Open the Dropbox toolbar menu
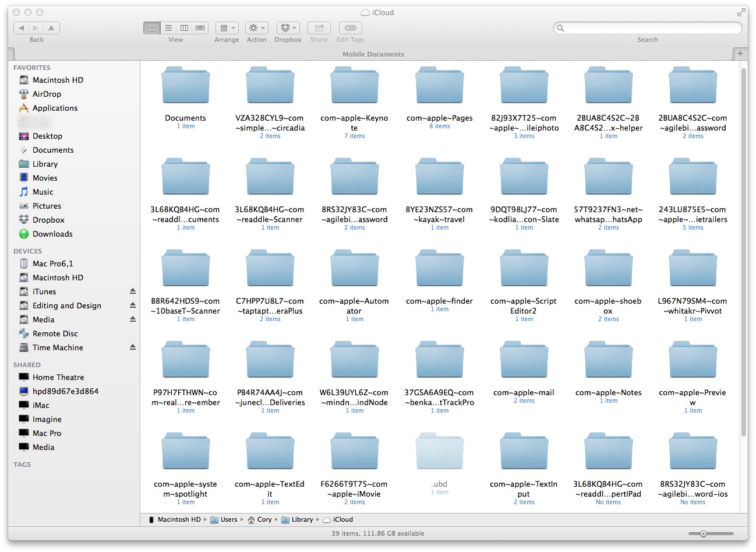Screen dimensions: 756x552 click(x=288, y=28)
